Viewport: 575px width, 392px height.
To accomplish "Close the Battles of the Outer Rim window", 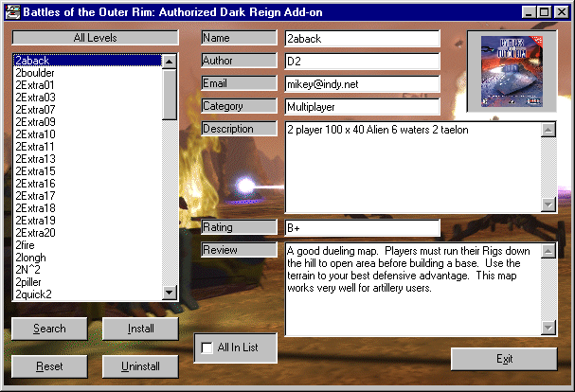I will [562, 12].
